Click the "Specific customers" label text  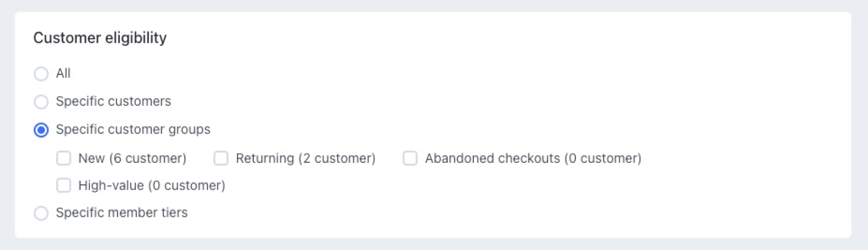113,102
